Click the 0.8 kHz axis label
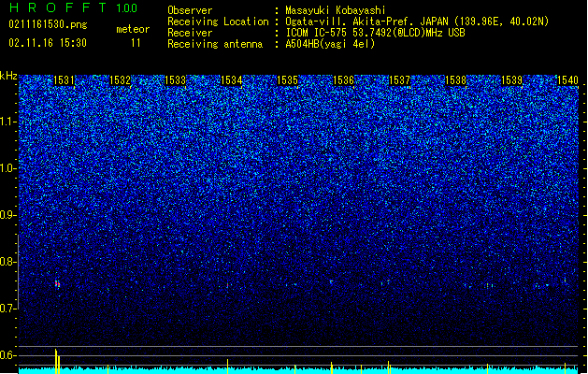This screenshot has width=588, height=374. [7, 262]
